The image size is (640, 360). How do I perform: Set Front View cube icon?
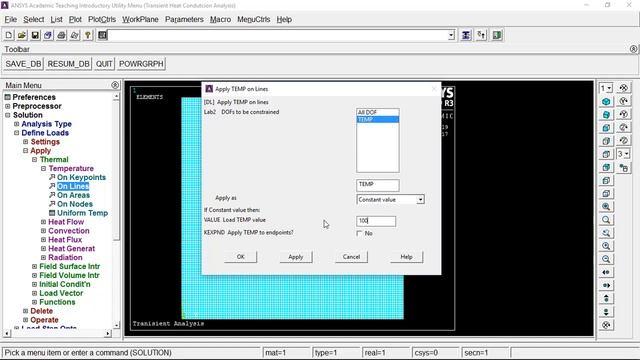(606, 128)
